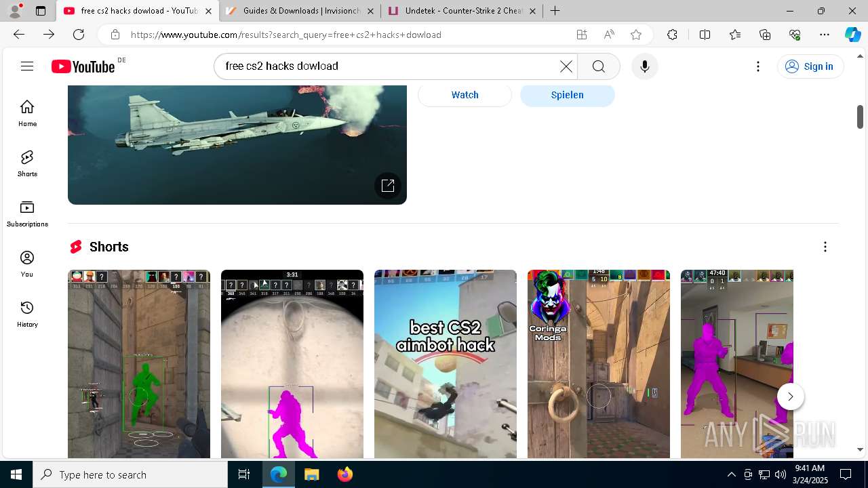Image resolution: width=868 pixels, height=488 pixels.
Task: Open the Coringa Mods Short
Action: point(599,364)
